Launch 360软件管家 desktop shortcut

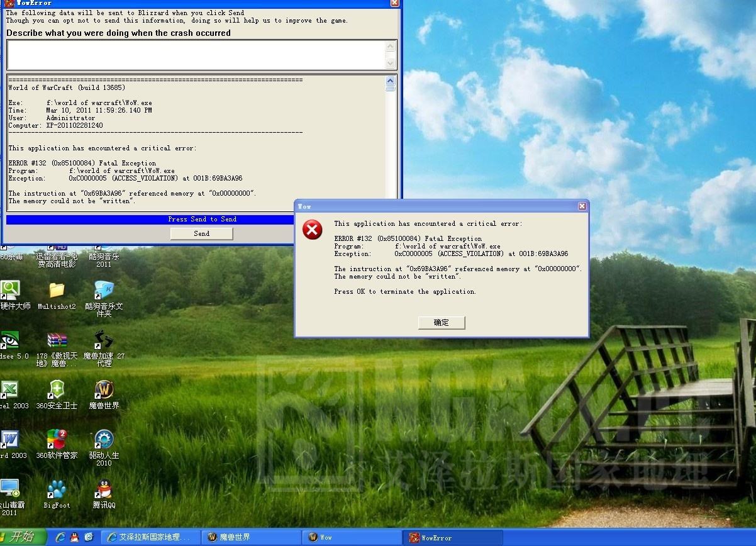(x=57, y=444)
